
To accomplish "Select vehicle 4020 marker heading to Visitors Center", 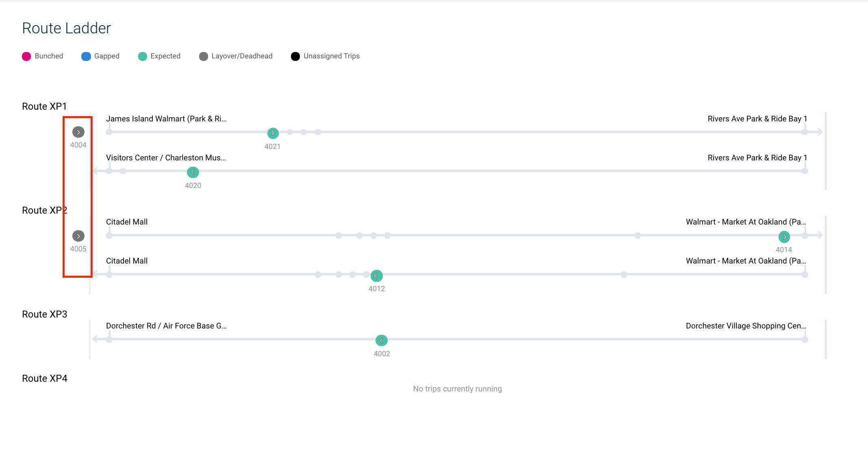I will pos(193,172).
